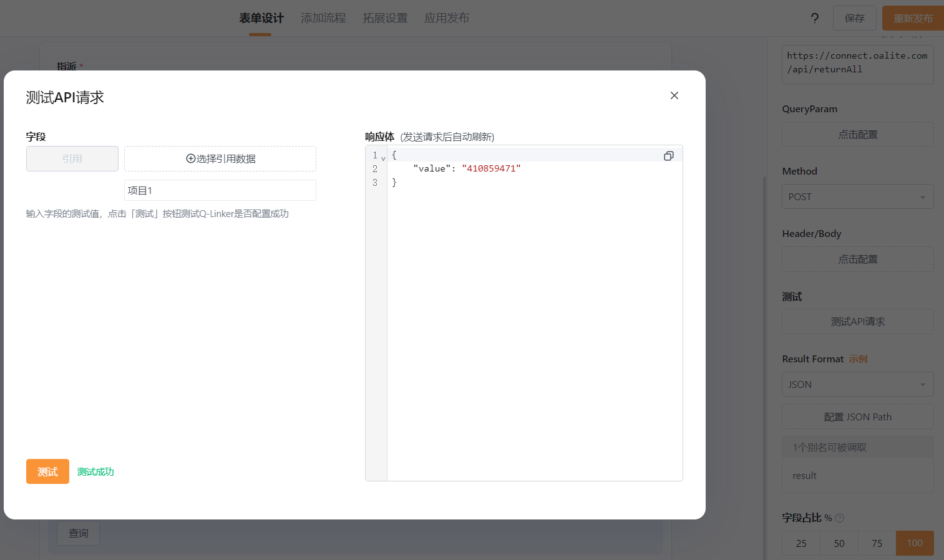This screenshot has height=560, width=944.
Task: Click 测试API请求 in the side panel
Action: [858, 321]
